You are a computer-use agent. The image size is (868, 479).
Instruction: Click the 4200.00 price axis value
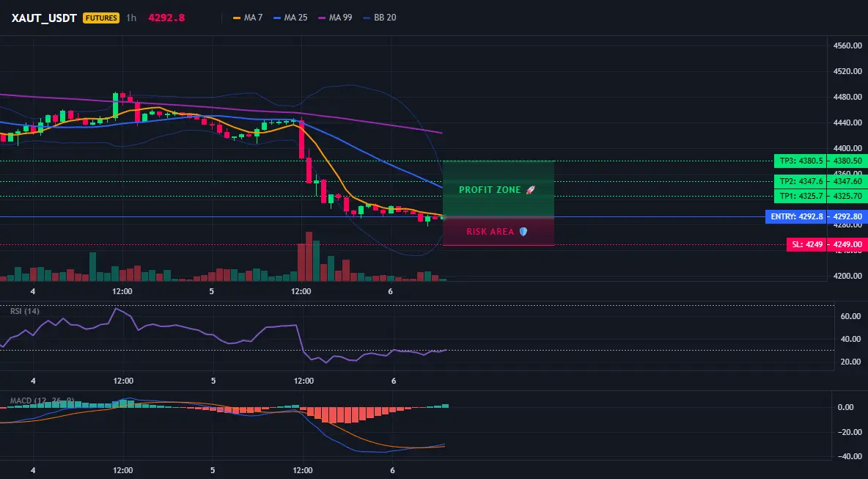point(847,276)
